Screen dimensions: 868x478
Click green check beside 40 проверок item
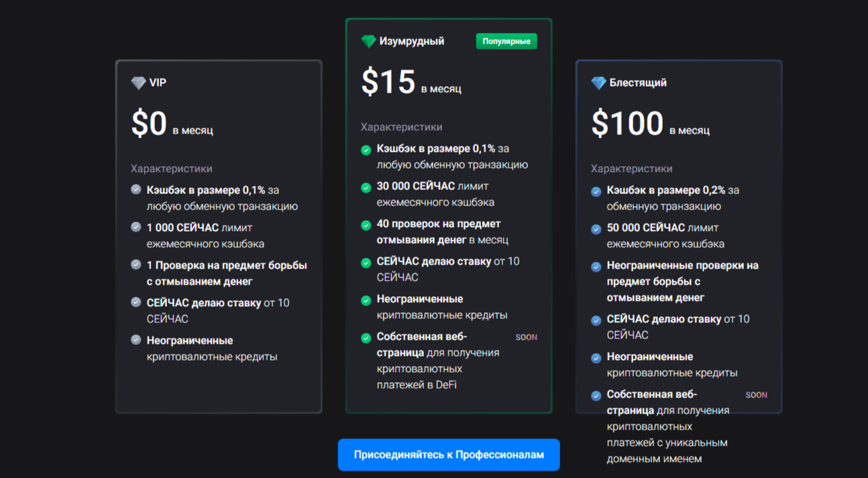366,226
